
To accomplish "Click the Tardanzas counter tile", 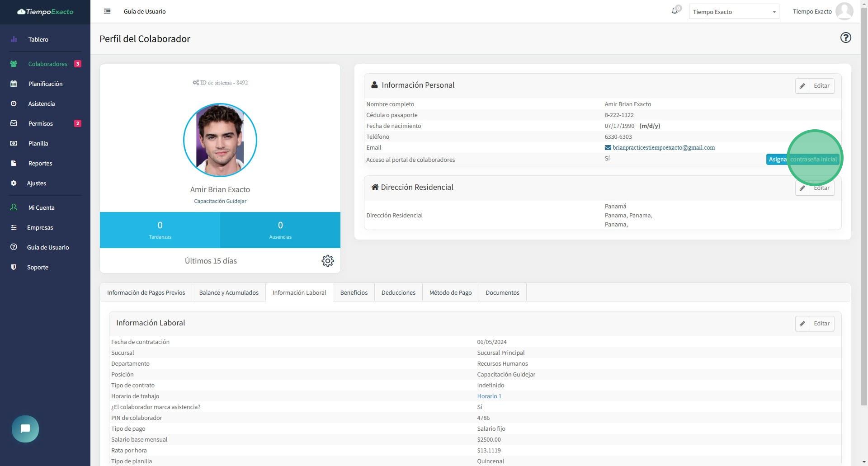I will [160, 230].
